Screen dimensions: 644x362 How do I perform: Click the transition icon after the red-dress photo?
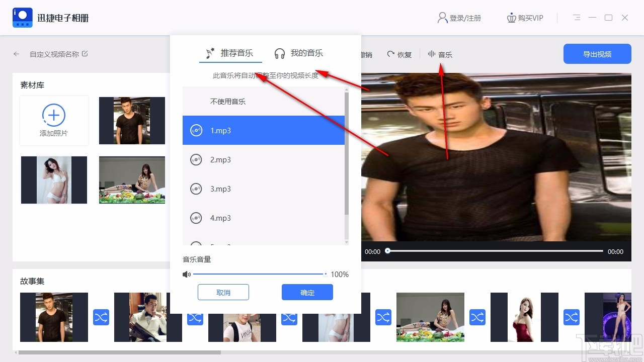[572, 317]
